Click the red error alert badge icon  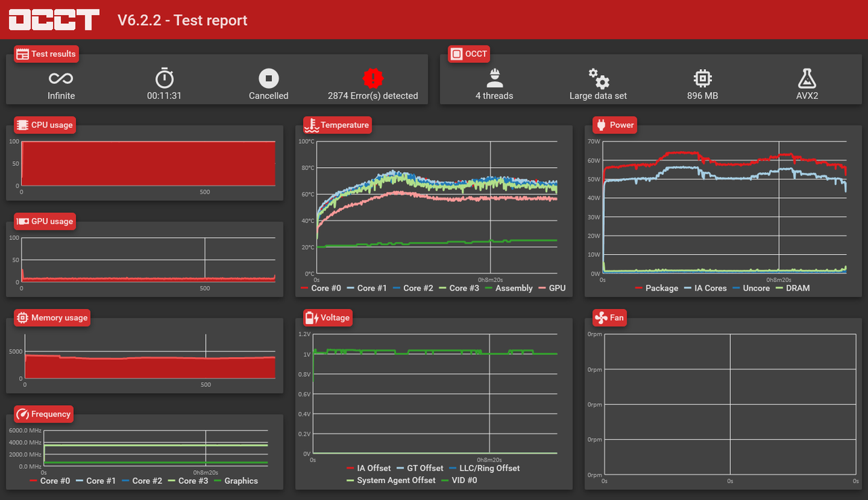click(x=373, y=78)
